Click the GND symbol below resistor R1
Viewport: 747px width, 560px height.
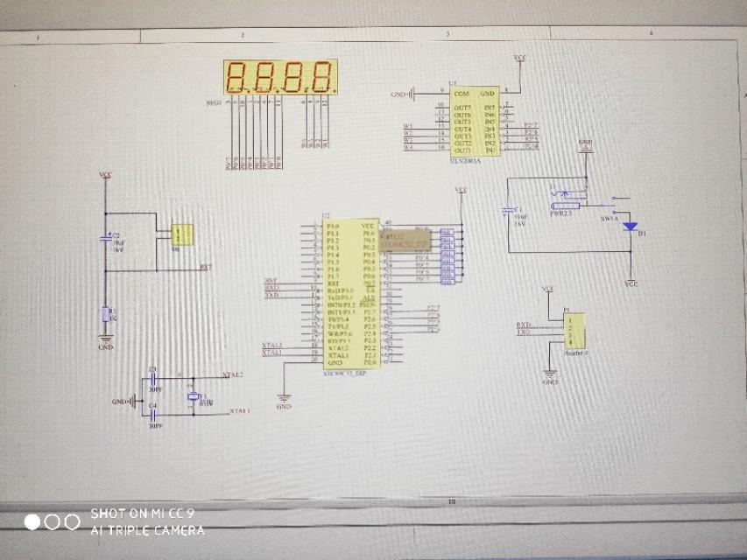coord(106,342)
